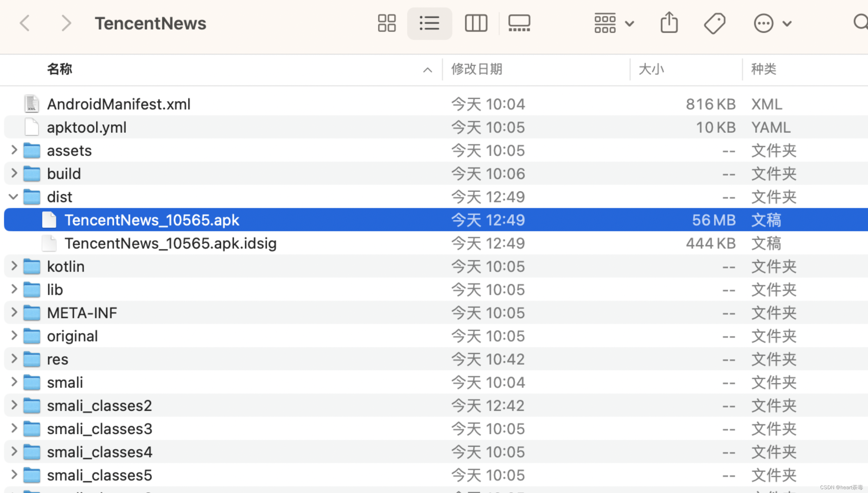Collapse the dist folder

[13, 196]
